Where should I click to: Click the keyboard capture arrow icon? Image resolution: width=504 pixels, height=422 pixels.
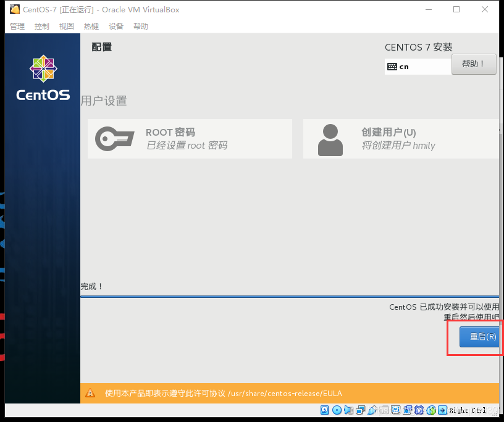(x=442, y=410)
